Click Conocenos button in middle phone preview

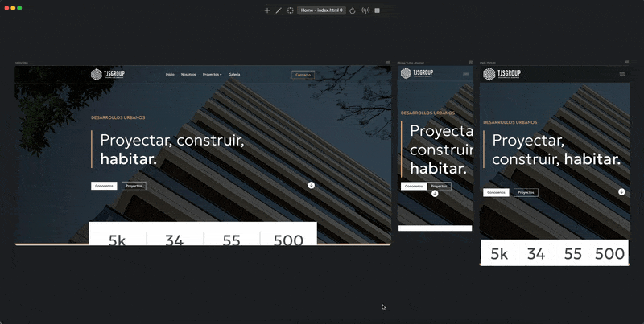414,186
